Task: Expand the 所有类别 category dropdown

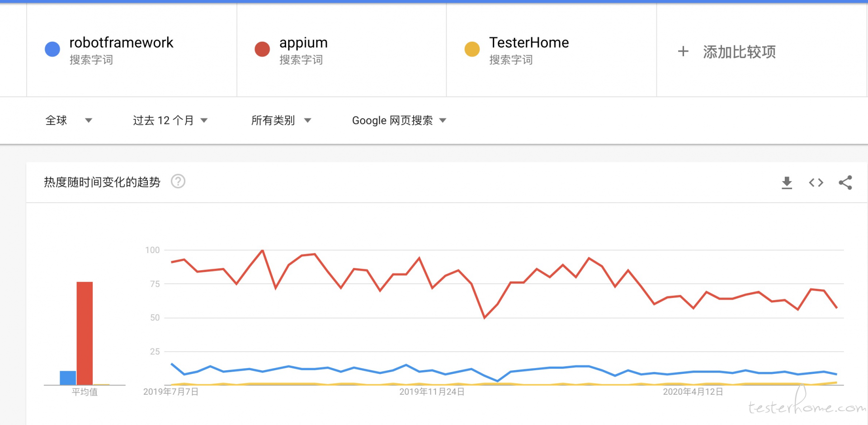Action: [x=281, y=120]
